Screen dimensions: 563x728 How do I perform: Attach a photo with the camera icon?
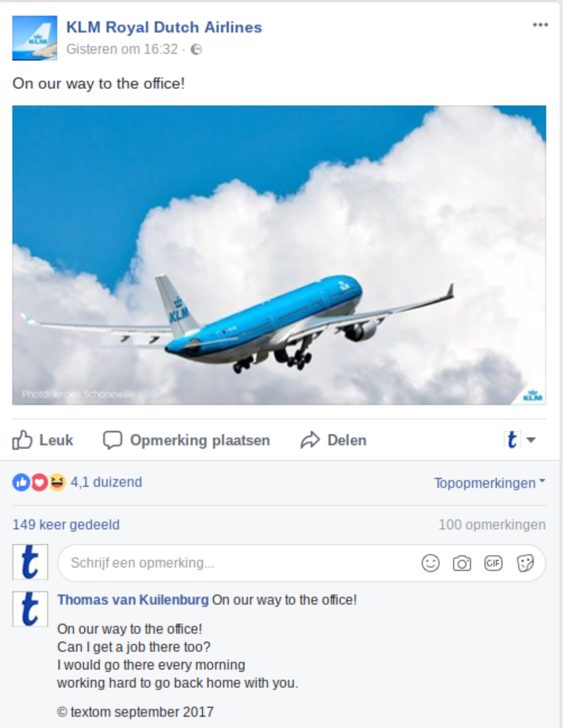coord(462,563)
